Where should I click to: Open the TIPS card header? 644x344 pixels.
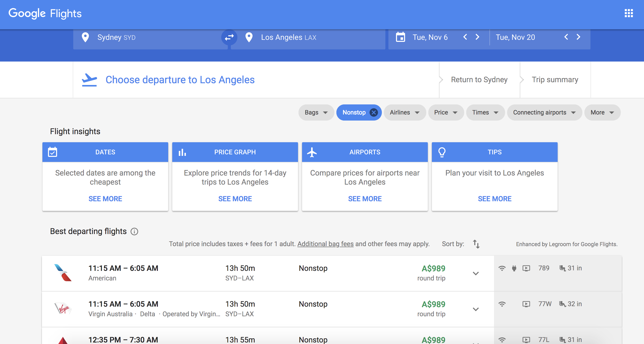[495, 152]
